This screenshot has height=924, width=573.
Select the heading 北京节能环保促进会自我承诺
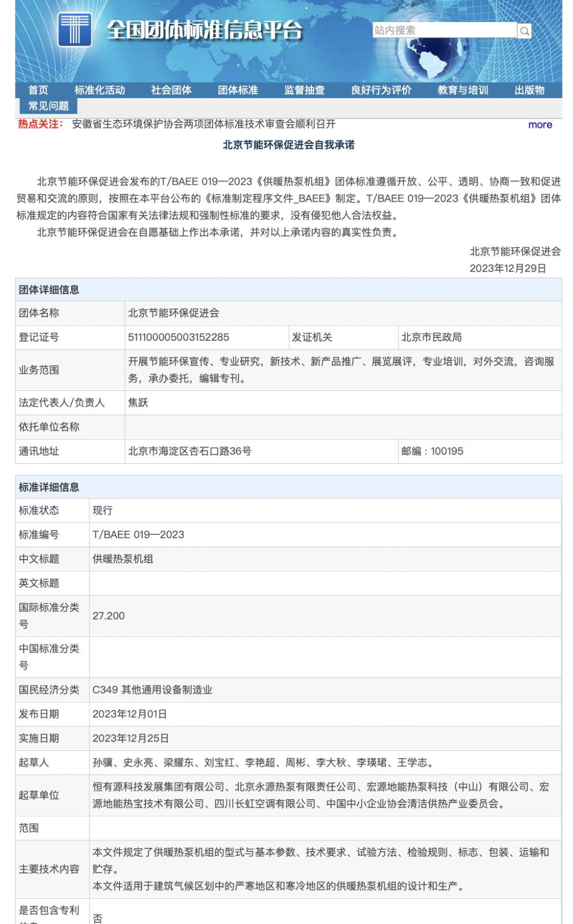289,145
